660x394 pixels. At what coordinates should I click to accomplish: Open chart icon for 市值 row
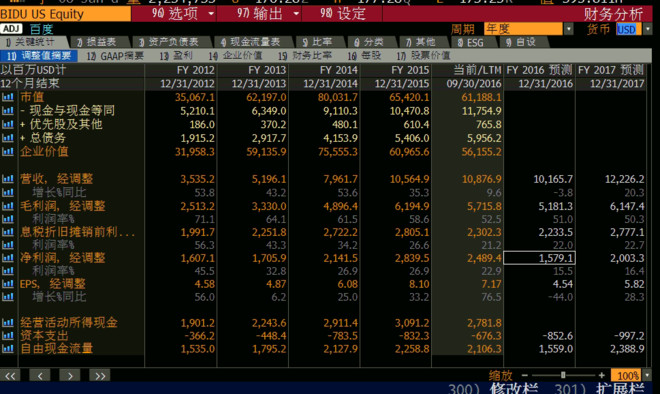(x=8, y=97)
